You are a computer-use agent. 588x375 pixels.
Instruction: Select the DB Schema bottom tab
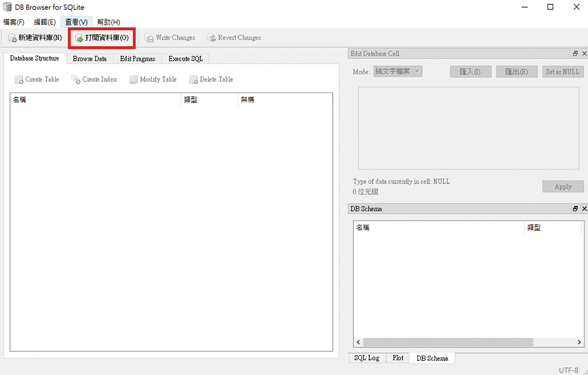pyautogui.click(x=432, y=359)
